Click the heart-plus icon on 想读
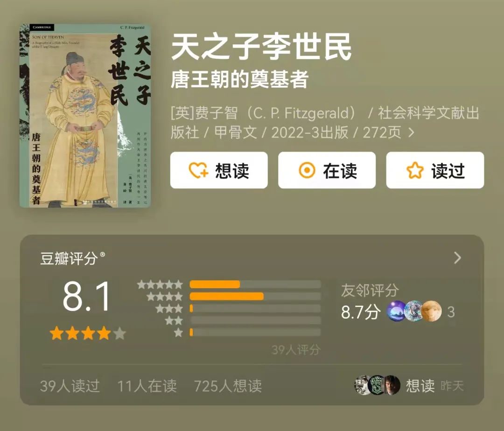This screenshot has height=431, width=504. [x=198, y=170]
